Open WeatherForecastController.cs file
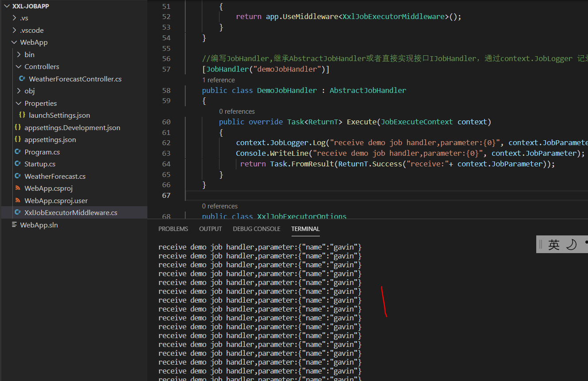 pos(75,79)
